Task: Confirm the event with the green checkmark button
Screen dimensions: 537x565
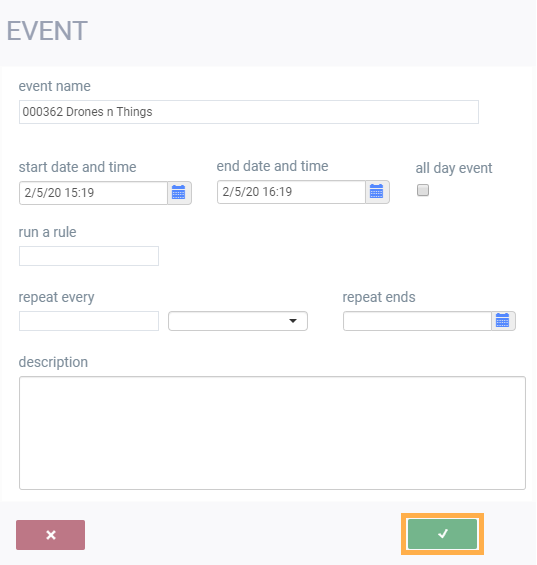Action: [443, 534]
